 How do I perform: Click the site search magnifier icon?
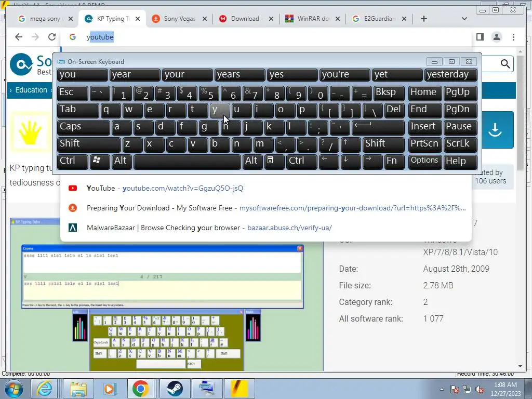point(505,64)
